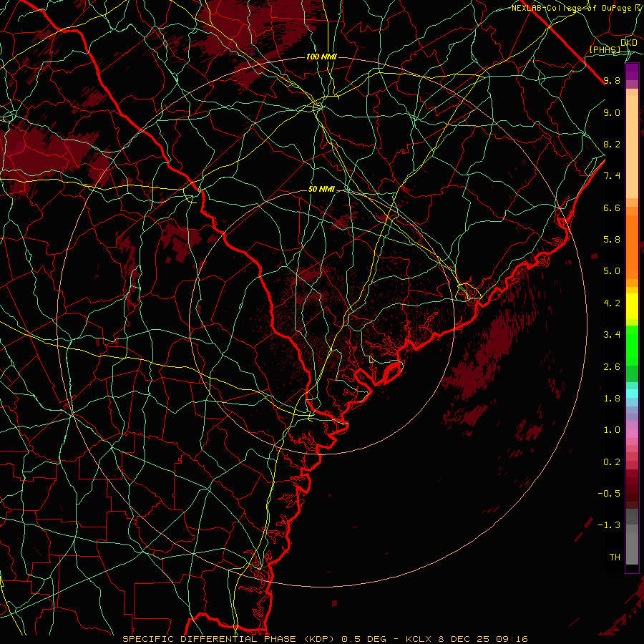Pick the peach segment of the color bar
Screen dimensions: 644x644
[632, 147]
